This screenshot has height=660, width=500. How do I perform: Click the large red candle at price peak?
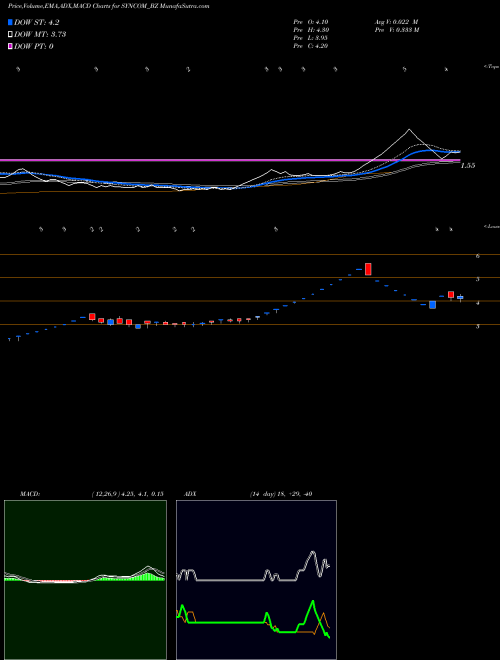tap(368, 269)
